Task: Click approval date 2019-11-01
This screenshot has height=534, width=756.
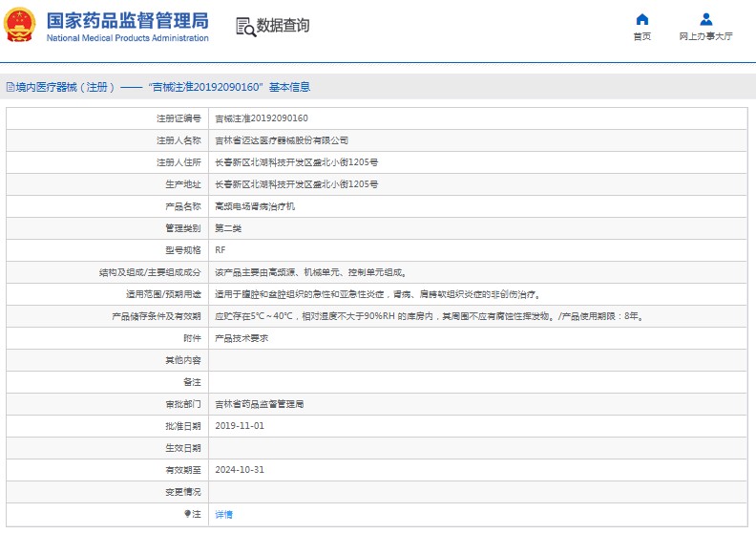Action: click(x=240, y=426)
